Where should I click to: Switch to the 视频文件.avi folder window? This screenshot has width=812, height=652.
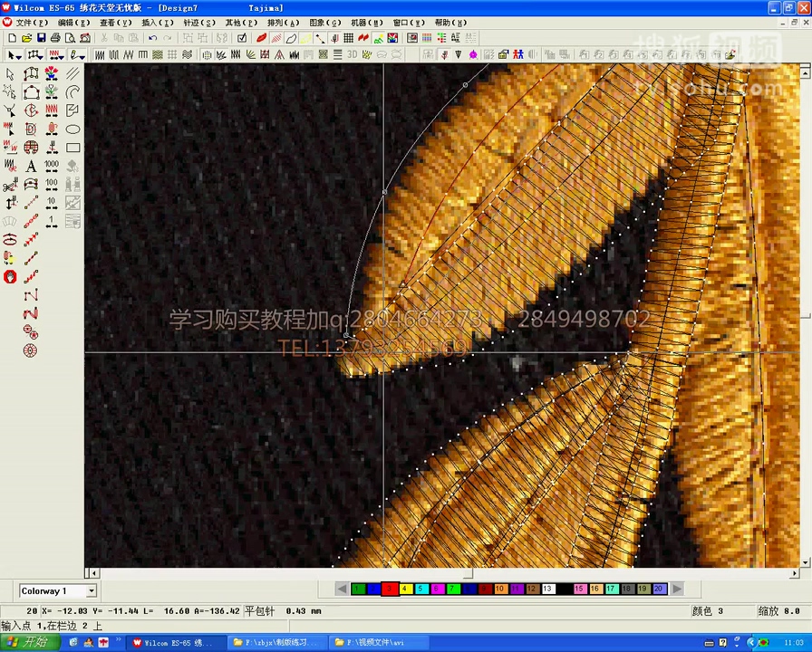click(x=378, y=643)
